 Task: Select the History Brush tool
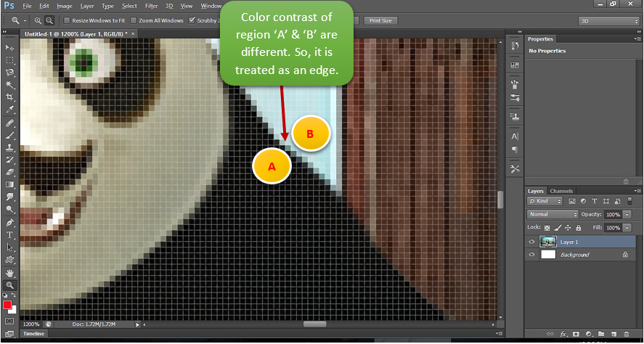[9, 160]
